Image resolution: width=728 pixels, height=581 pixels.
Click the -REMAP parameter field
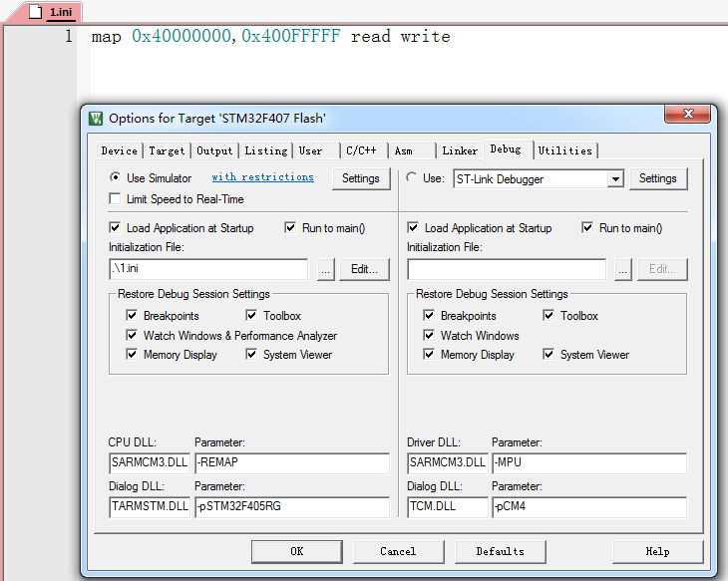[x=292, y=462]
